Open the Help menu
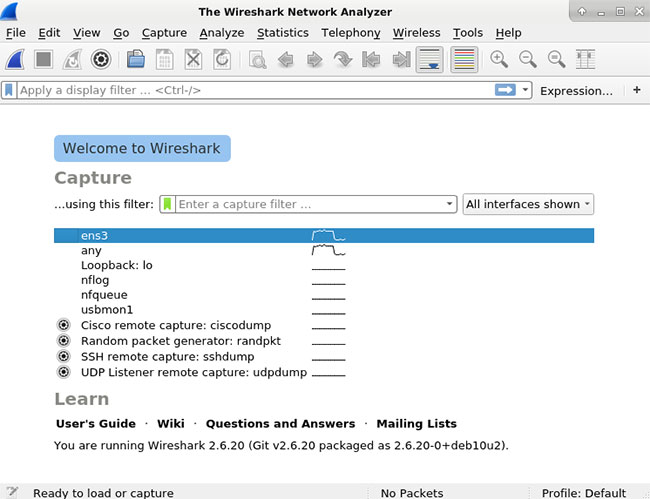This screenshot has width=650, height=499. (x=508, y=33)
